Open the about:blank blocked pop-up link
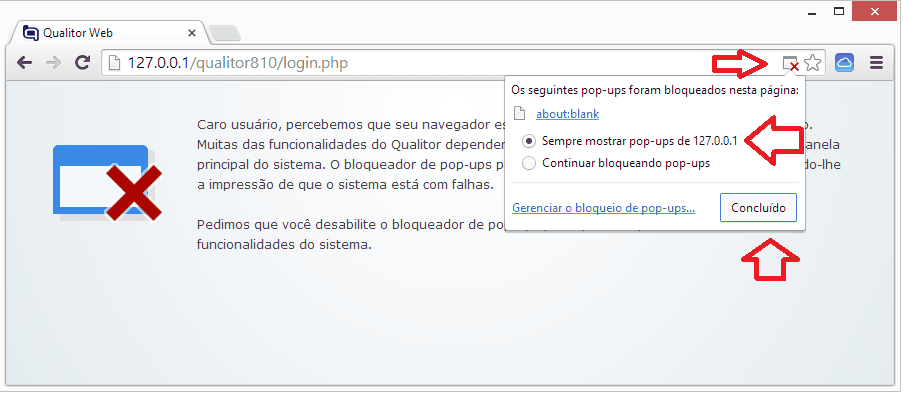Viewport: 903px width, 393px height. [x=568, y=114]
